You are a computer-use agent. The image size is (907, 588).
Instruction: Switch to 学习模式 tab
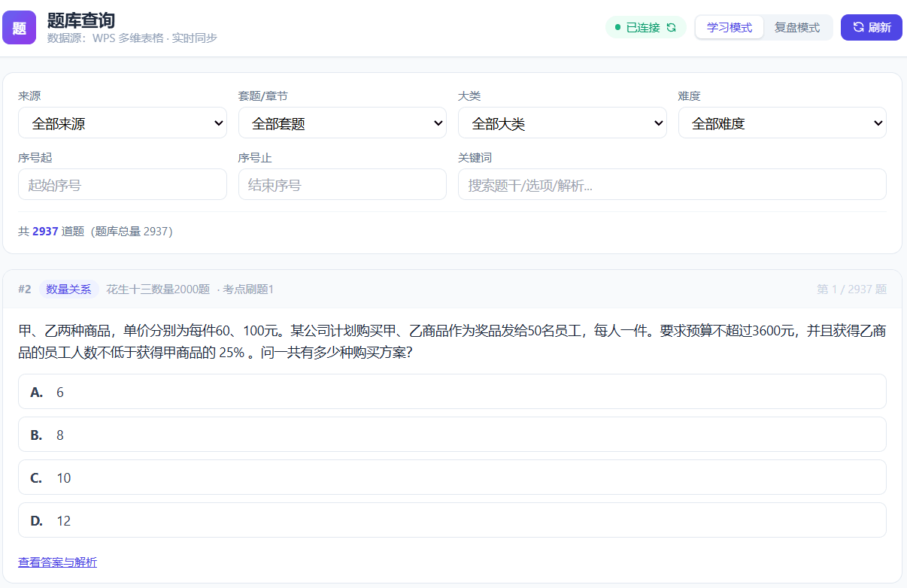click(730, 28)
